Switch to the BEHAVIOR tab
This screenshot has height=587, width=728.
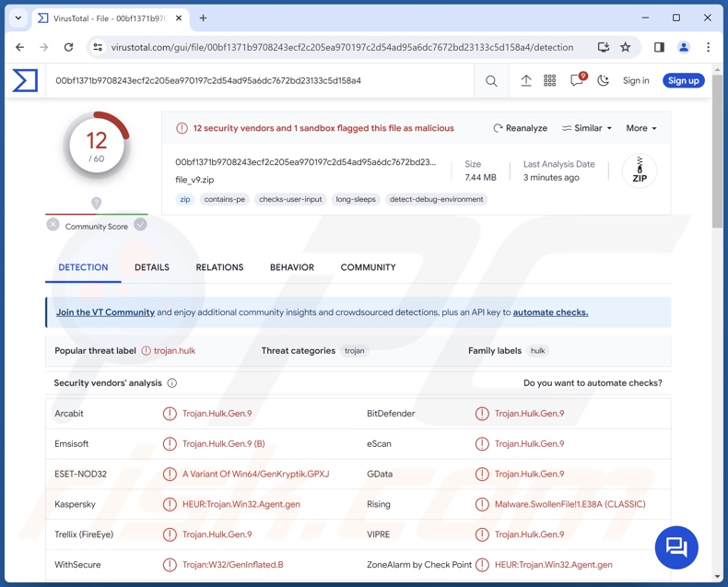pyautogui.click(x=292, y=267)
